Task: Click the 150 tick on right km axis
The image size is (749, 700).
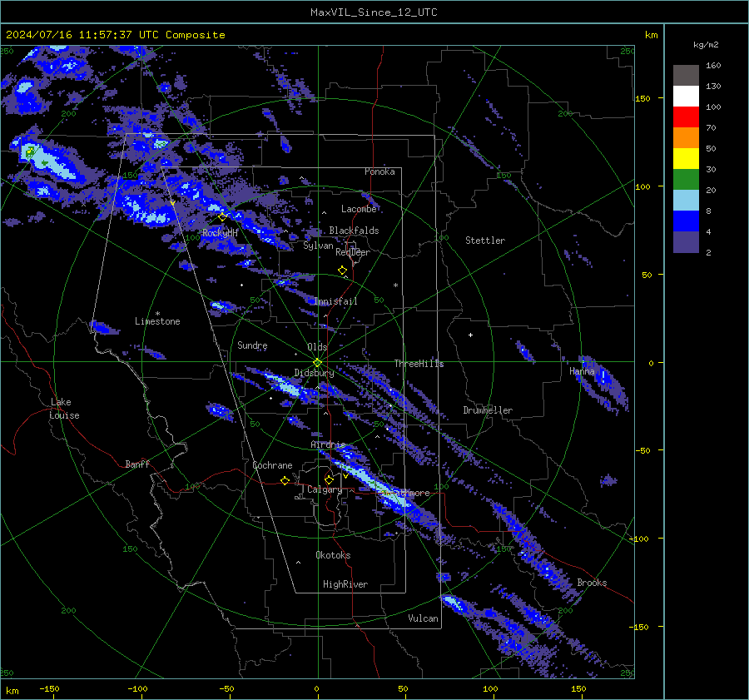Action: point(643,98)
